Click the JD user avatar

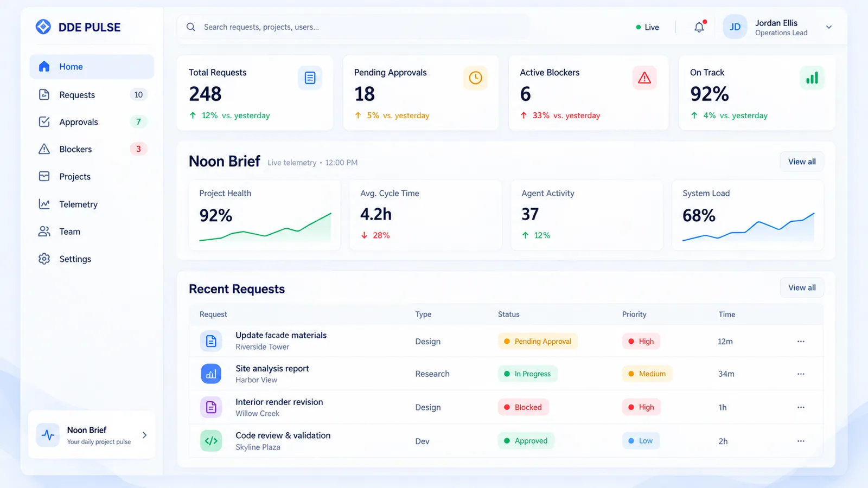pyautogui.click(x=735, y=27)
